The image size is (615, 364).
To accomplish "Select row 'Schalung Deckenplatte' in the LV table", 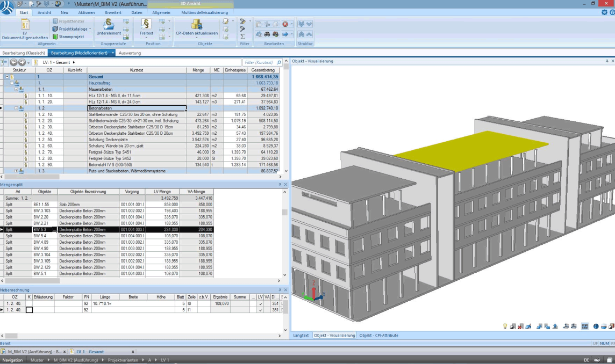I will [139, 140].
